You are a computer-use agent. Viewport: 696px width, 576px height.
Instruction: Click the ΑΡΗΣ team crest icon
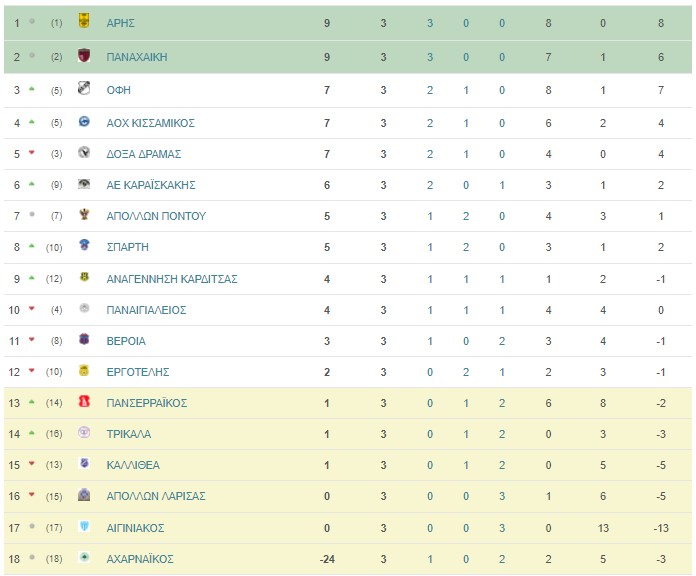84,20
